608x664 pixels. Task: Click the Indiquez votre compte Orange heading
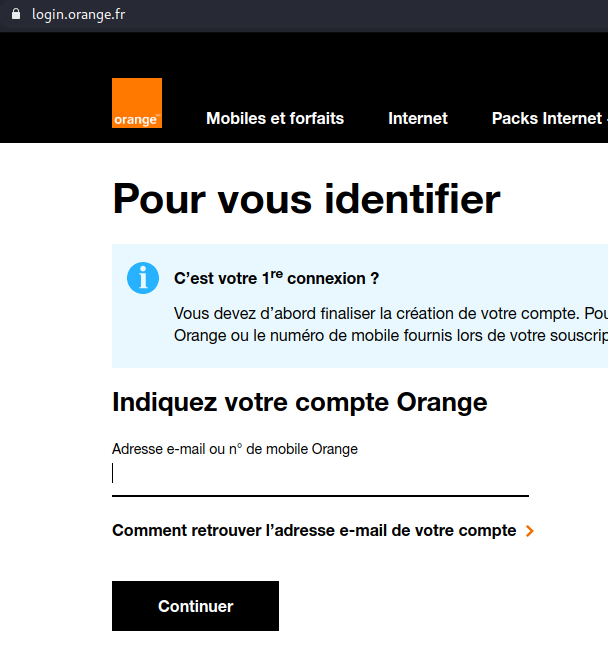(300, 402)
